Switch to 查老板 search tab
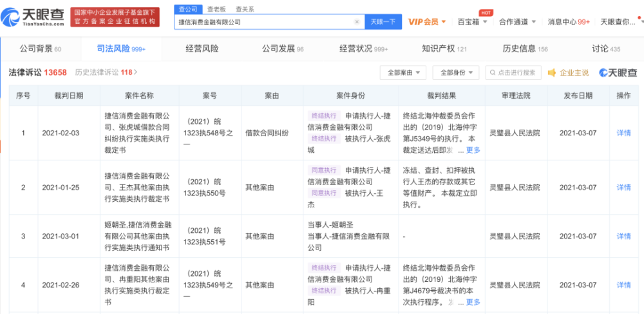This screenshot has height=314, width=644. (216, 9)
